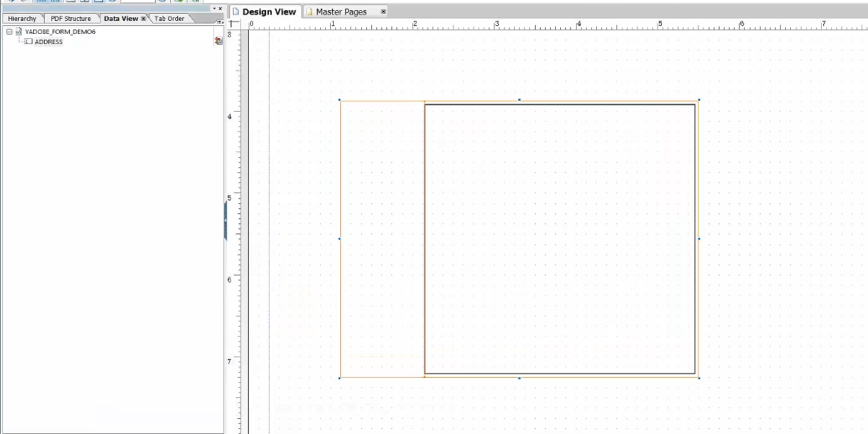Open the left panel dropdown arrow
The height and width of the screenshot is (434, 868).
tap(213, 9)
